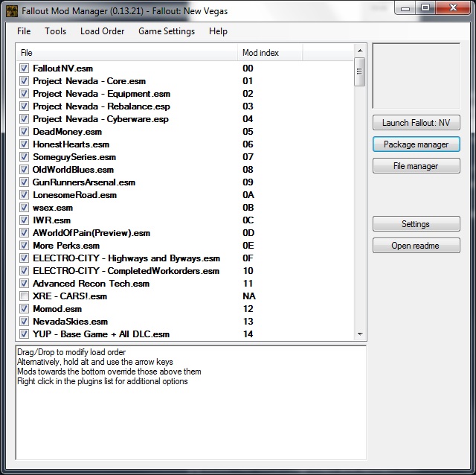Sort by the File column header
476x475 pixels.
(127, 53)
